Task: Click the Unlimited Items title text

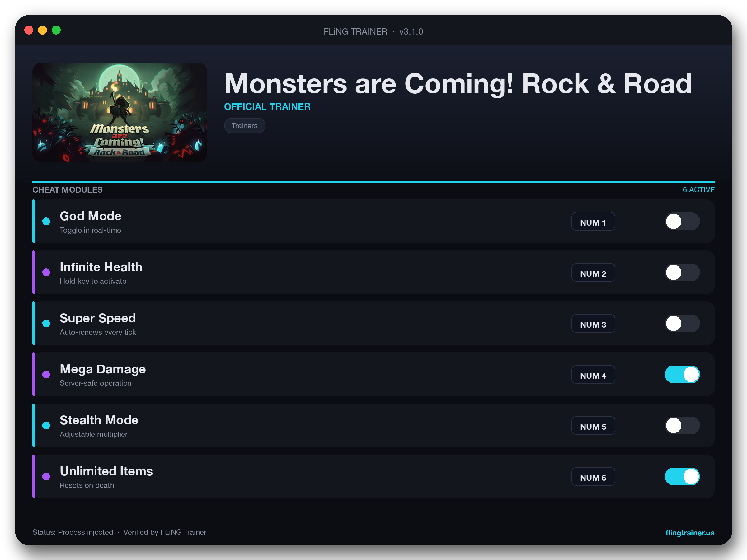Action: click(106, 471)
